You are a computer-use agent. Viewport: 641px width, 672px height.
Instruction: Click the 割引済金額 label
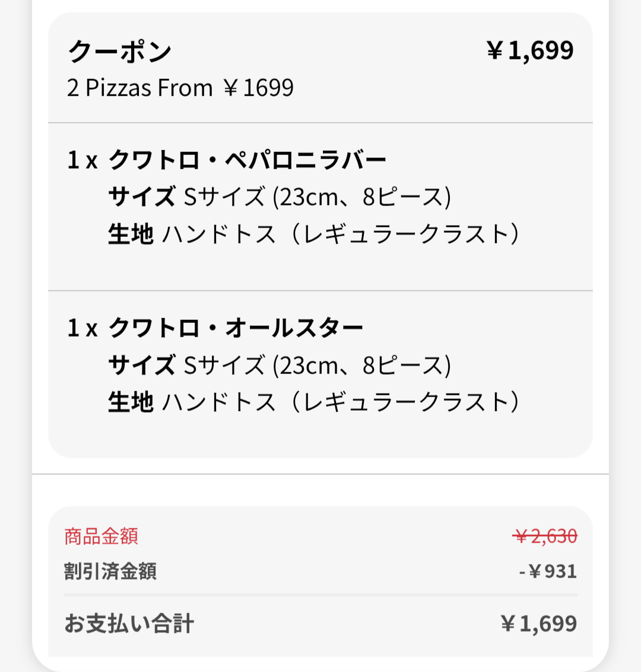(110, 571)
